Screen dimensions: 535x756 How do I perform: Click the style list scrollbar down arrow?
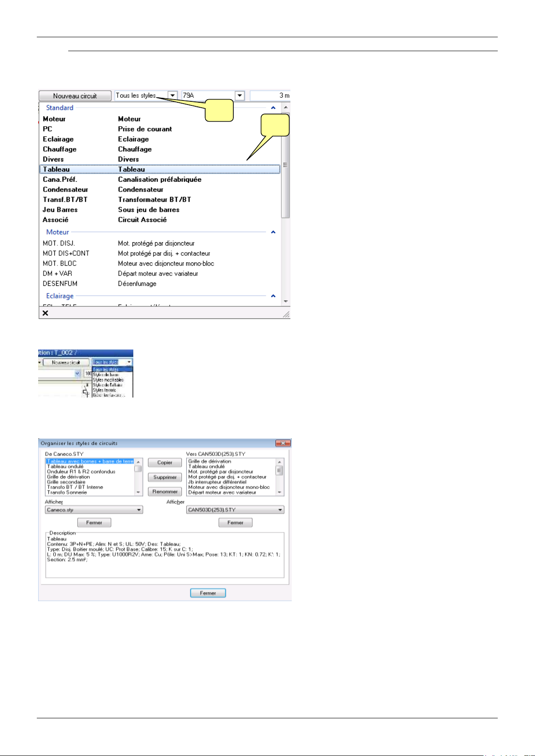pos(286,302)
